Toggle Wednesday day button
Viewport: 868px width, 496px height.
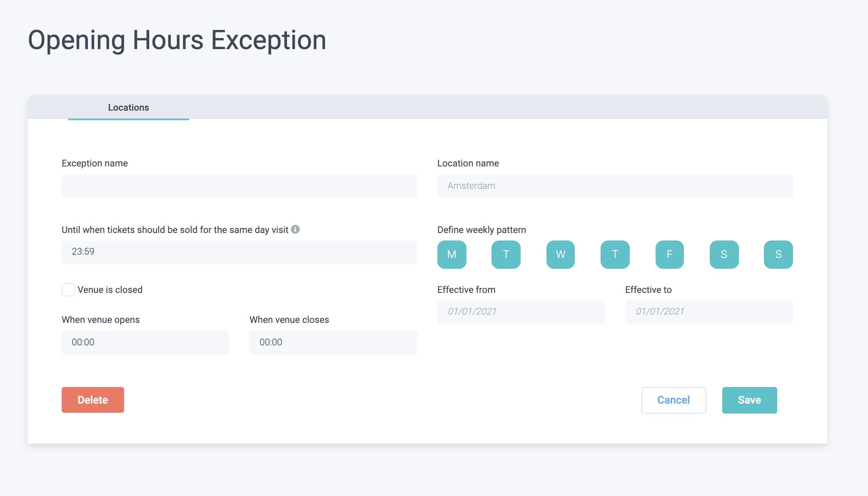560,254
